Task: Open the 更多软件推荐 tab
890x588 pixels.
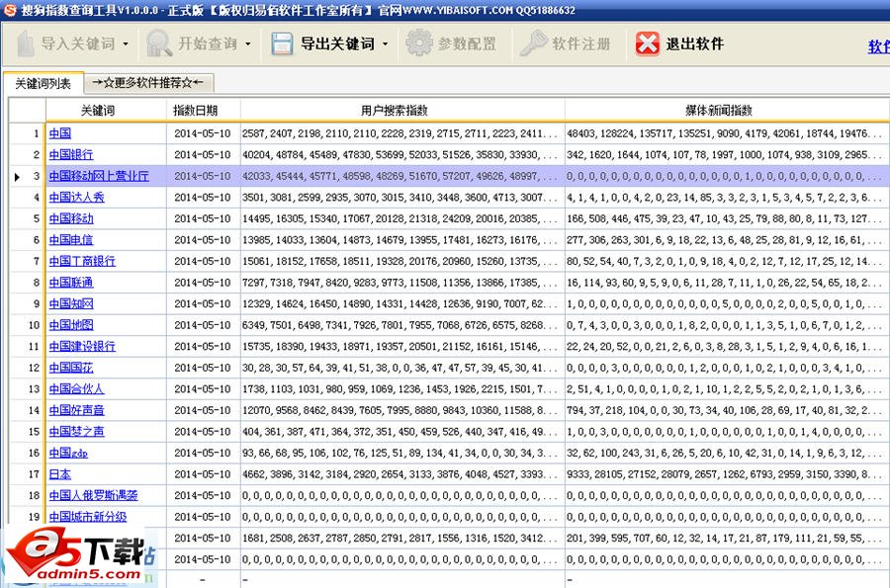Action: (x=147, y=83)
